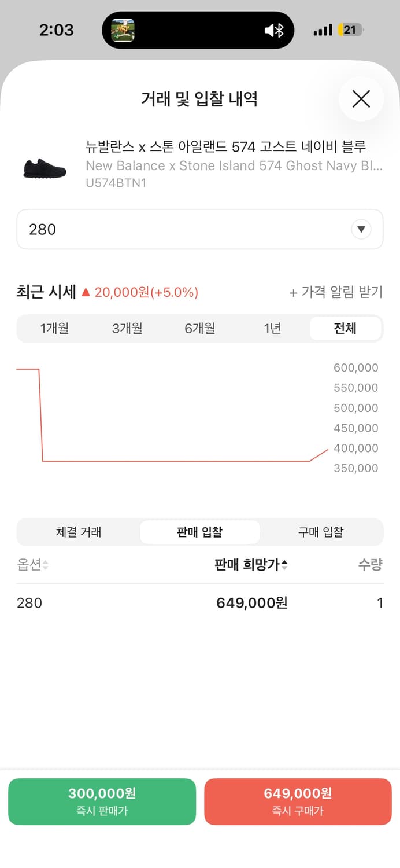400x868 pixels.
Task: Select the 1년 chart period
Action: [272, 328]
